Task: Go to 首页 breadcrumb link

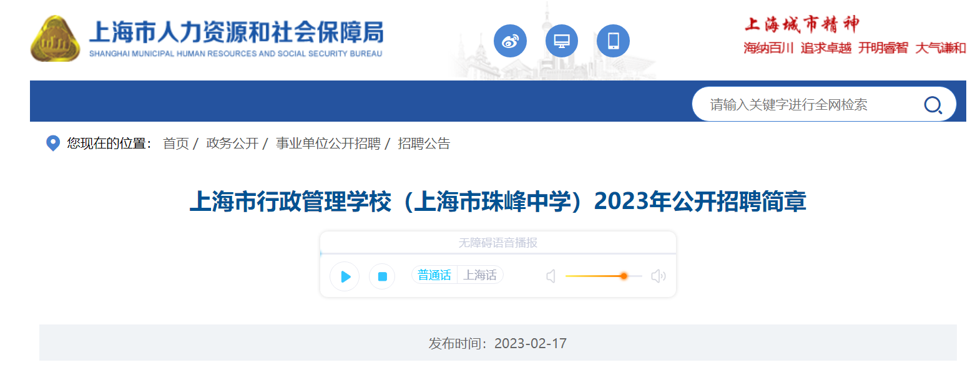Action: pyautogui.click(x=176, y=144)
